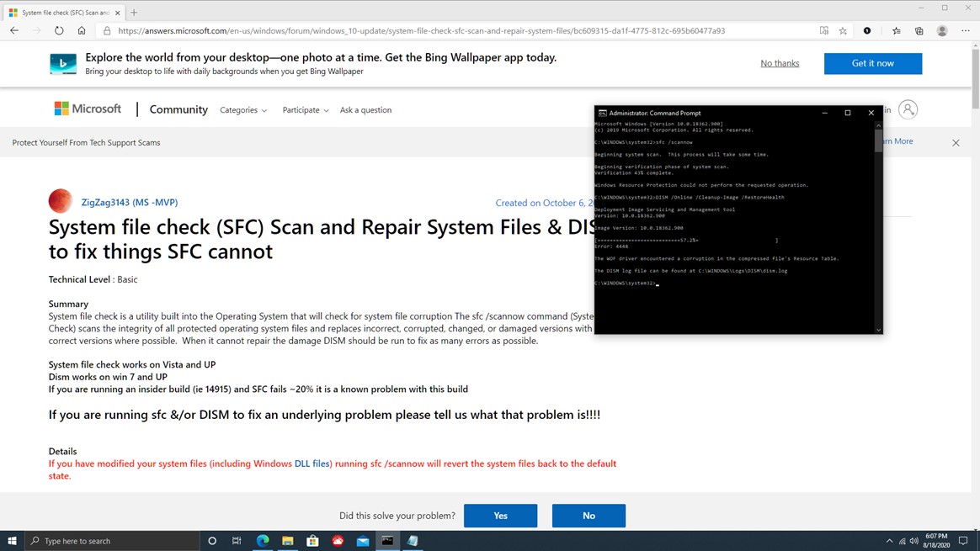Follow the DLL files link
980x551 pixels.
point(312,464)
